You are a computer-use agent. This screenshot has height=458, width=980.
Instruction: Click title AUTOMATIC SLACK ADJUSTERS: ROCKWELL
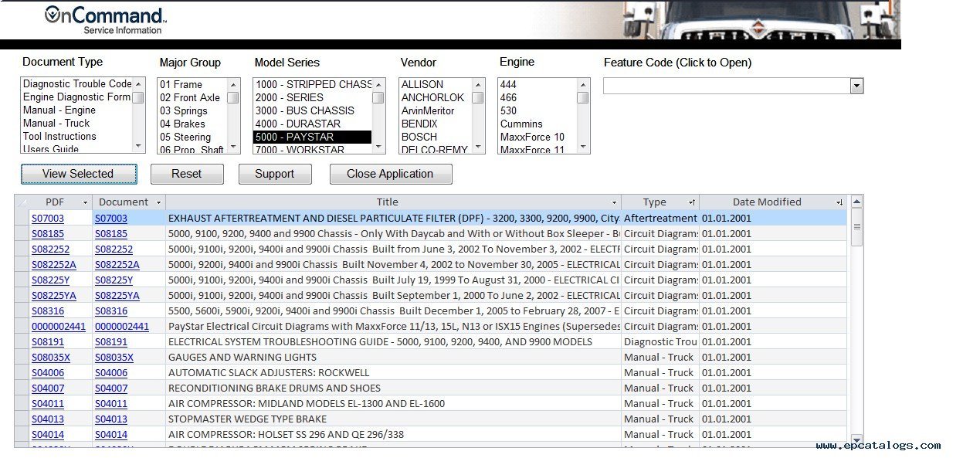click(269, 373)
